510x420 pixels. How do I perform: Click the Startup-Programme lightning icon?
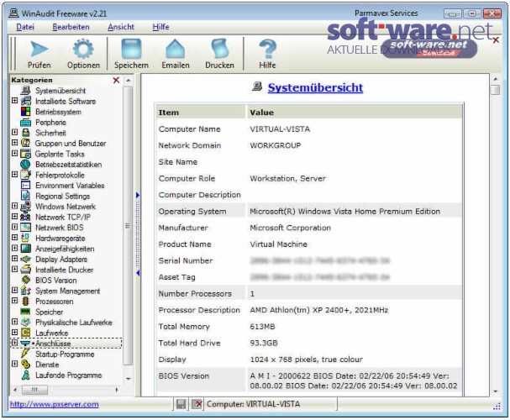point(25,354)
